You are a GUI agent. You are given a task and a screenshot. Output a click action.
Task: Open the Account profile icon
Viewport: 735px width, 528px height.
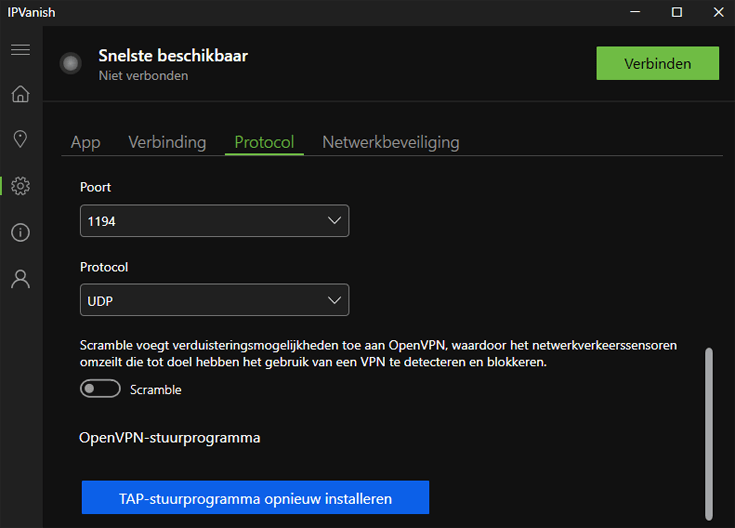pyautogui.click(x=21, y=279)
